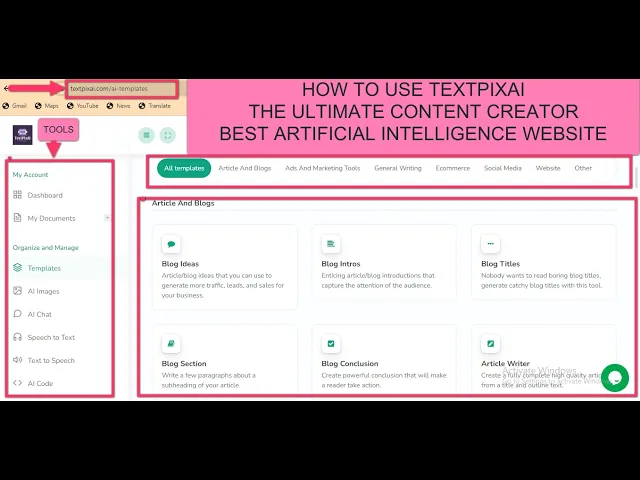This screenshot has height=480, width=640.
Task: Click the Blog Ideas description text
Action: [x=223, y=285]
